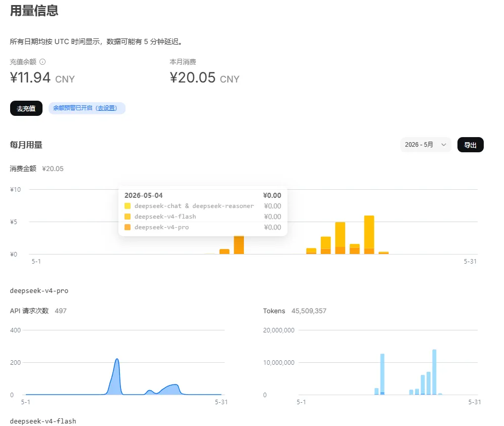Image resolution: width=504 pixels, height=426 pixels.
Task: Click the deepseek-v4-flash legend color swatch
Action: pos(128,217)
